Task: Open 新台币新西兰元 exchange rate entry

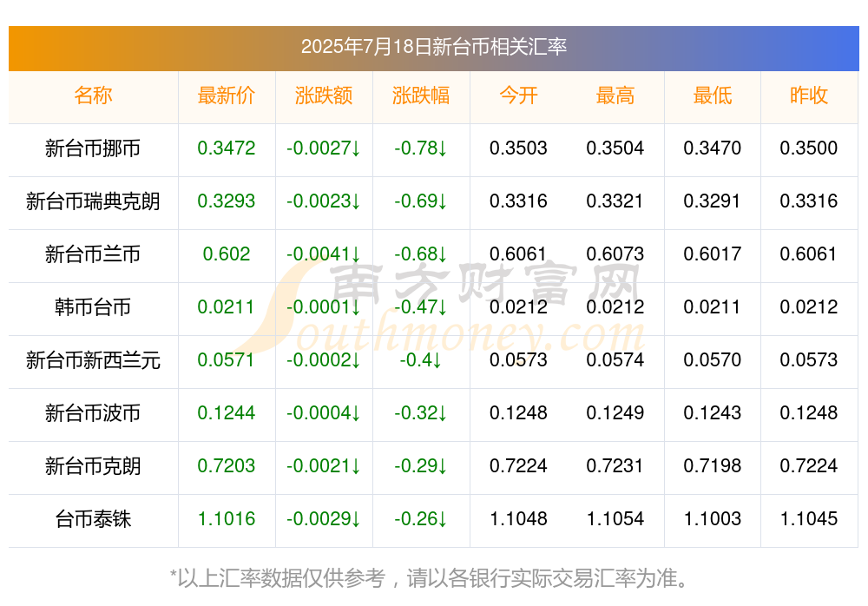Action: [93, 360]
